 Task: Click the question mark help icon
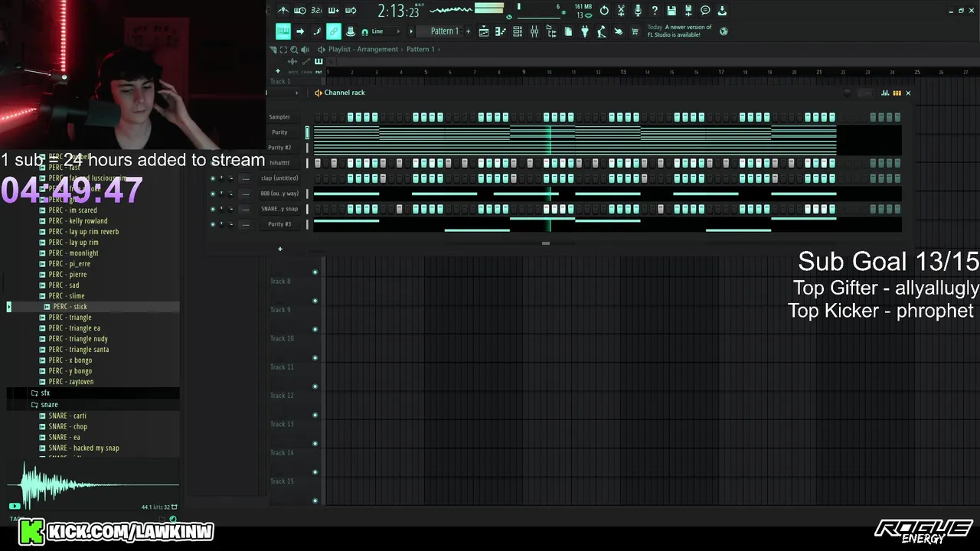(x=655, y=11)
